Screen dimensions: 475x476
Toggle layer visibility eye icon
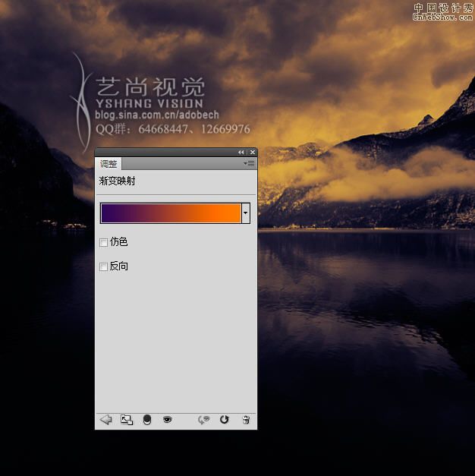(167, 420)
